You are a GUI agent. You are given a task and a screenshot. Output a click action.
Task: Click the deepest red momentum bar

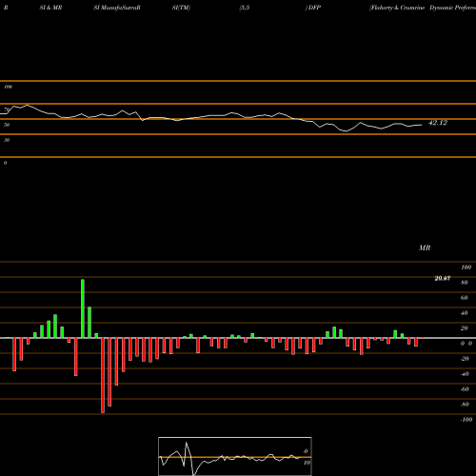103,375
